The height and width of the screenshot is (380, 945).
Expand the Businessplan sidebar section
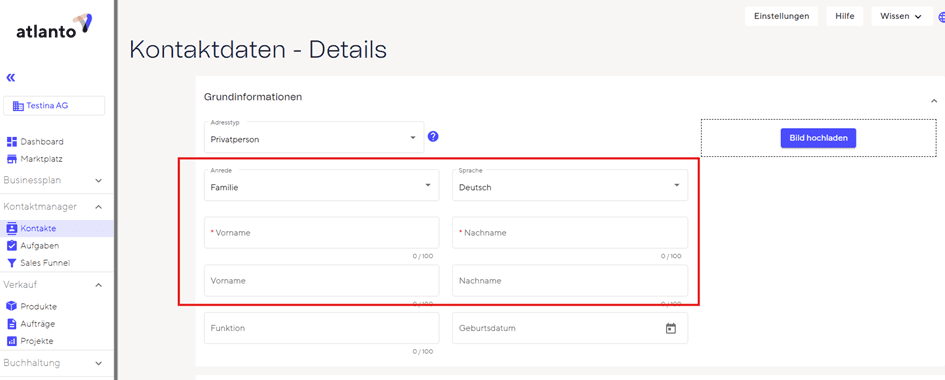(53, 180)
